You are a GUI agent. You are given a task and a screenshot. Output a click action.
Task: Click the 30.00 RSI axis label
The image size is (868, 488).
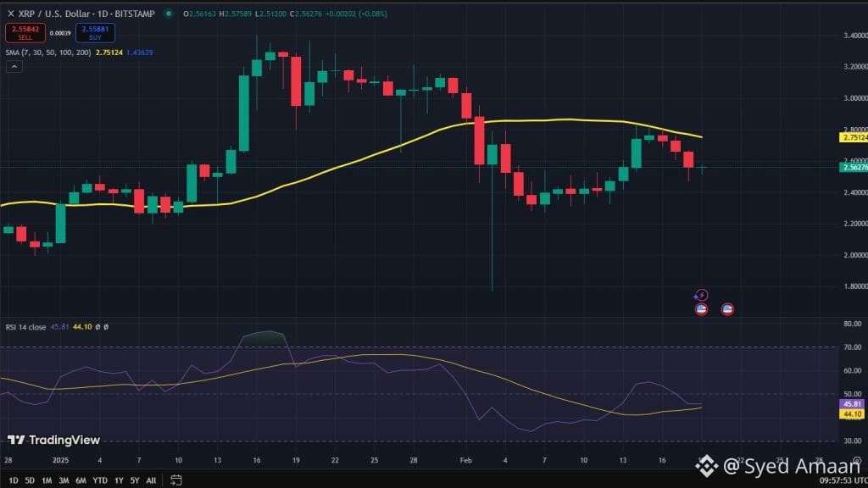point(853,441)
